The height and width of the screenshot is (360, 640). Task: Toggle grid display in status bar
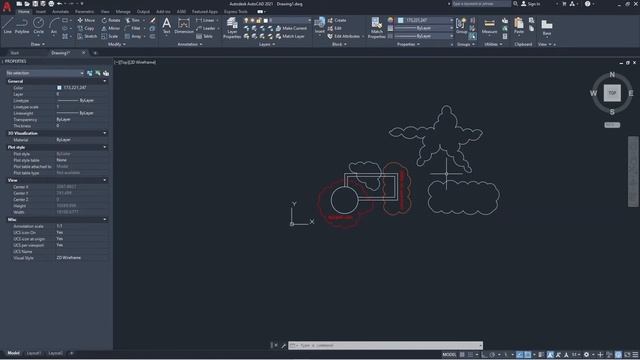point(462,355)
